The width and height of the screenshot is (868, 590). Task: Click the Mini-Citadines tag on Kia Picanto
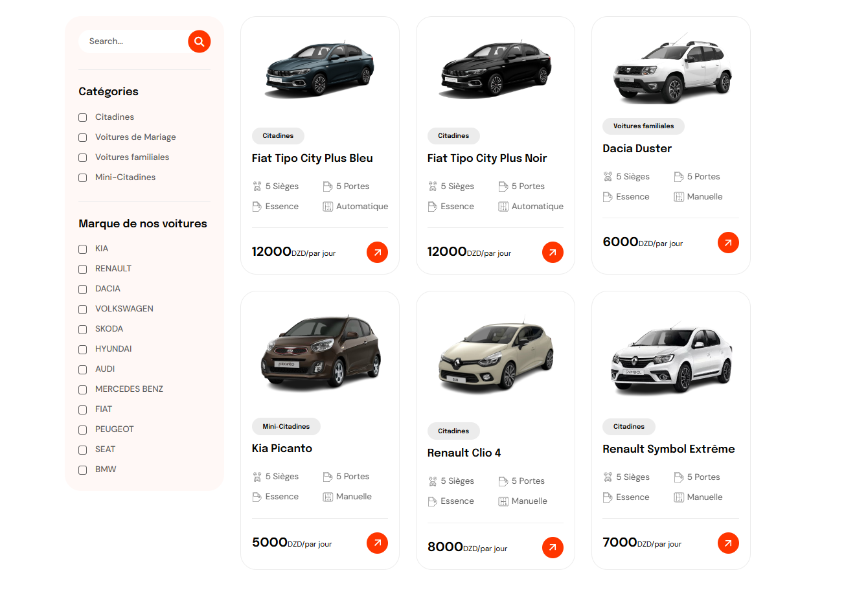(x=286, y=426)
